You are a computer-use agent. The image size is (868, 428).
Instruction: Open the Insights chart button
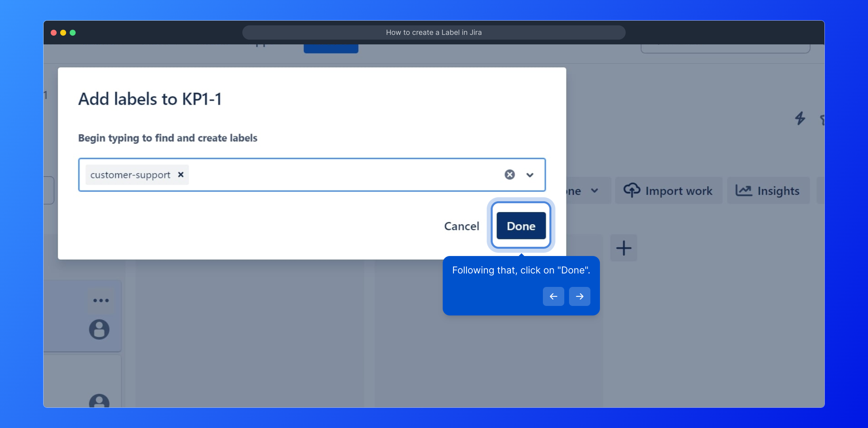click(x=768, y=191)
